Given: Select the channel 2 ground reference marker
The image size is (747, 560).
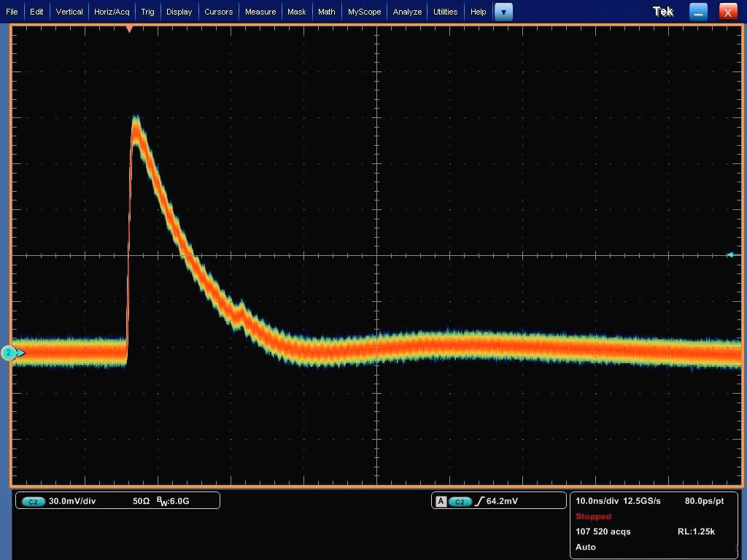Looking at the screenshot, I should pyautogui.click(x=9, y=353).
